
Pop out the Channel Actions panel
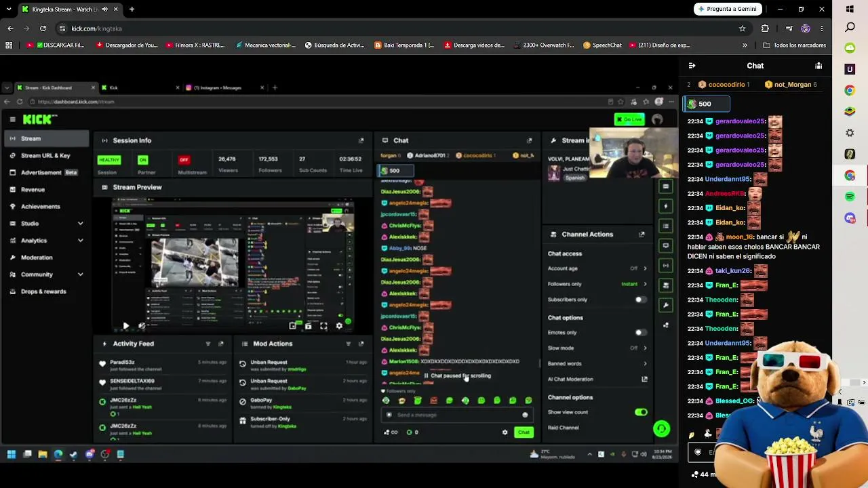642,235
